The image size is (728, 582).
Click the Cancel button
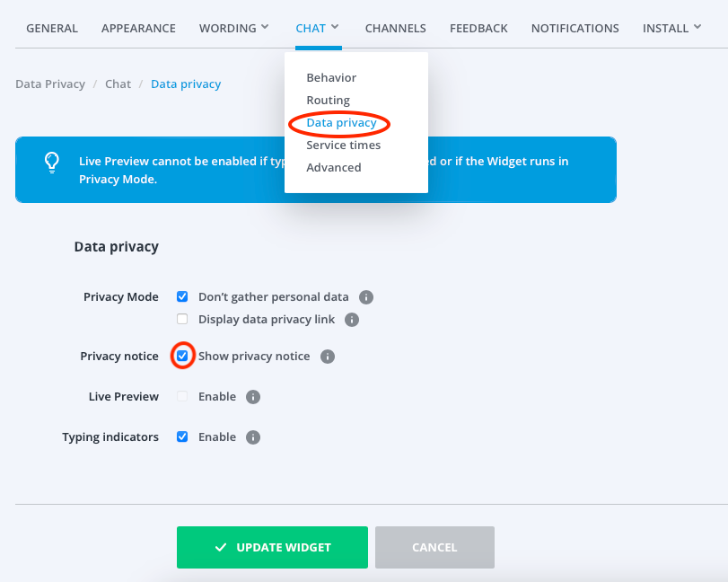pos(434,547)
